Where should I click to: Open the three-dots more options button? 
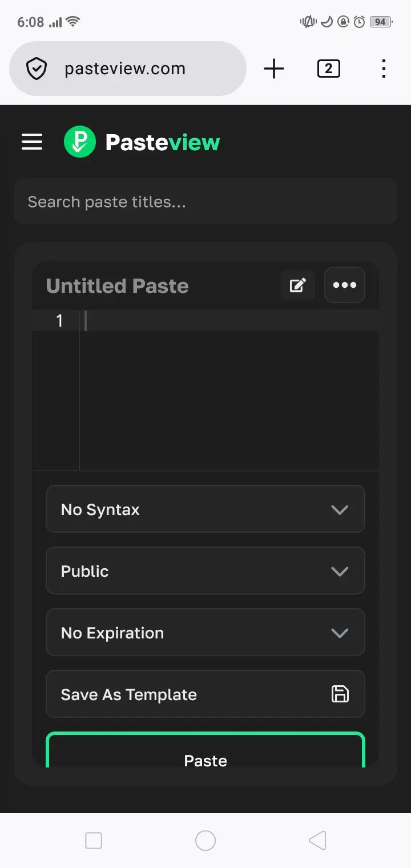(345, 285)
